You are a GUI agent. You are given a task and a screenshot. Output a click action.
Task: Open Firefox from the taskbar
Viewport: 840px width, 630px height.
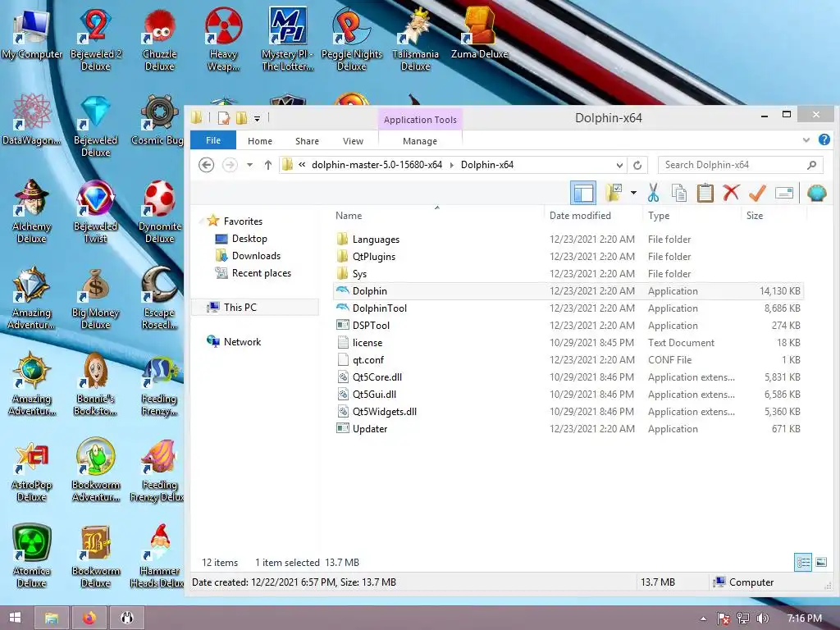coord(89,618)
